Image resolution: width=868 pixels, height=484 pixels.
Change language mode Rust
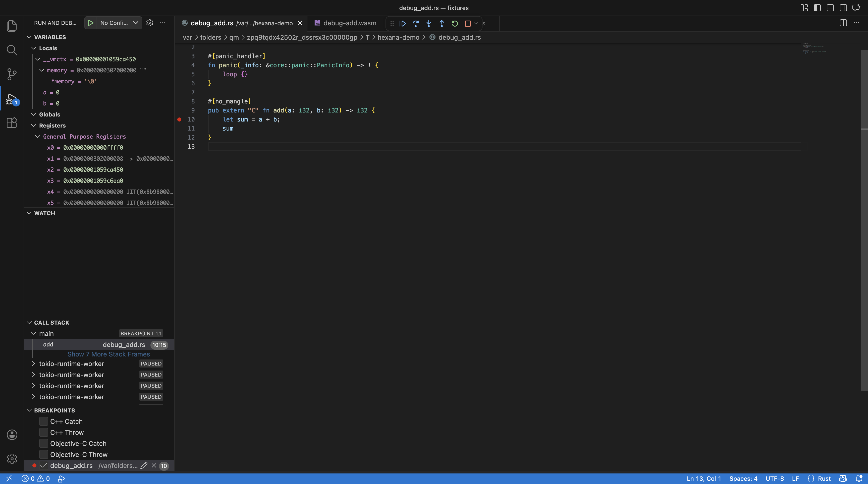point(824,478)
